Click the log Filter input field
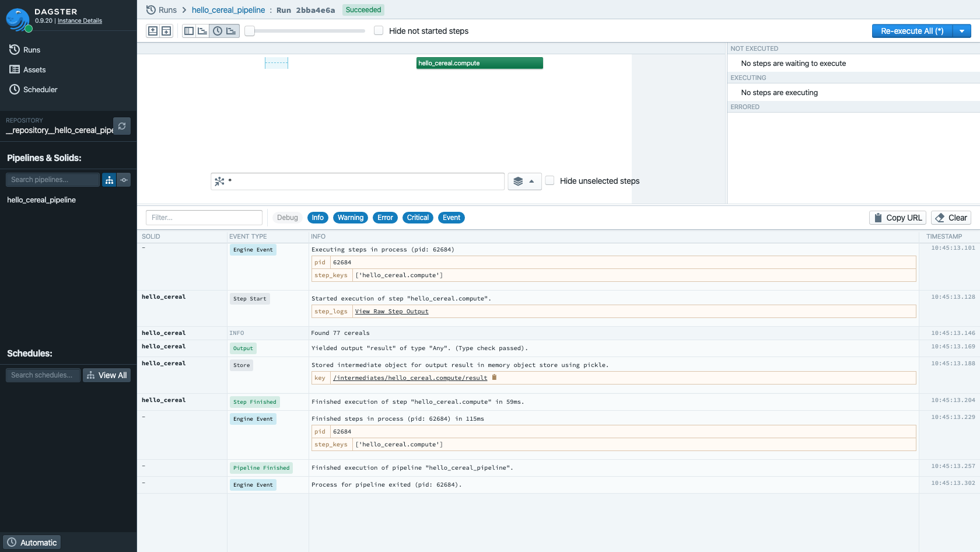 coord(204,218)
